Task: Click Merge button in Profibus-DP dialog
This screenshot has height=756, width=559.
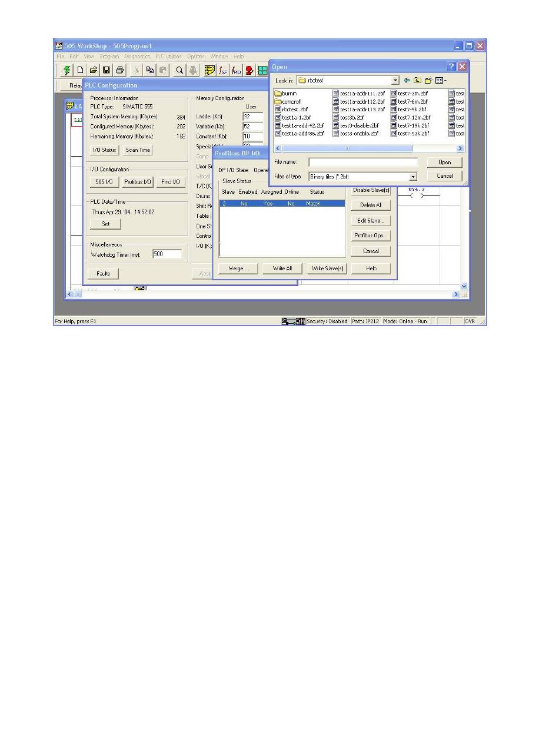Action: [237, 268]
